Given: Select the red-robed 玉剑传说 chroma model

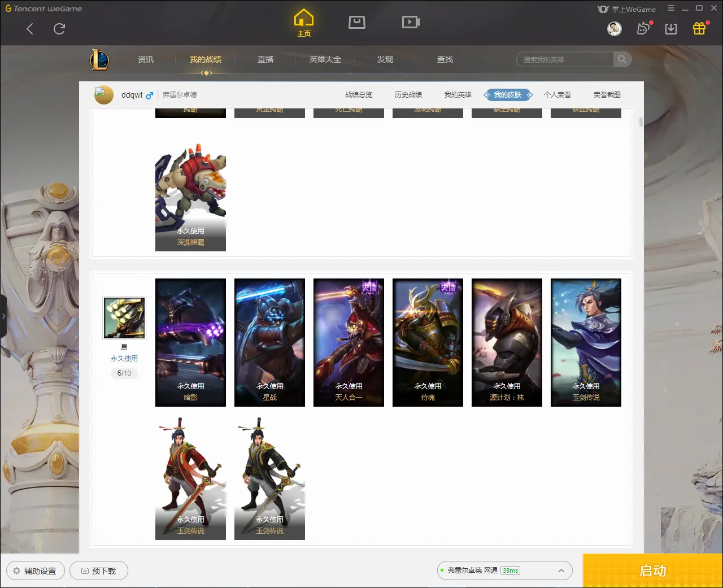Looking at the screenshot, I should 190,478.
